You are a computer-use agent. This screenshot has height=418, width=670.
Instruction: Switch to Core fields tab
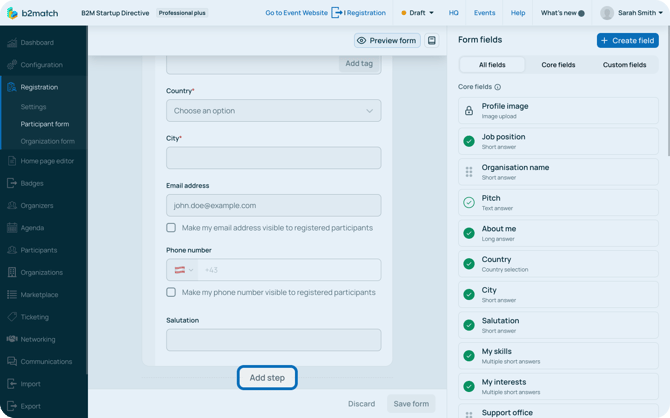(x=558, y=65)
